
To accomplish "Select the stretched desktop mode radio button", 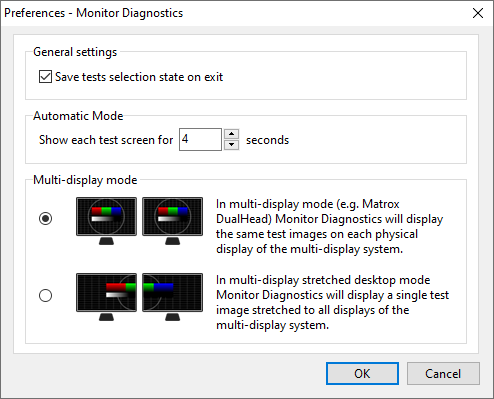I will click(x=45, y=295).
